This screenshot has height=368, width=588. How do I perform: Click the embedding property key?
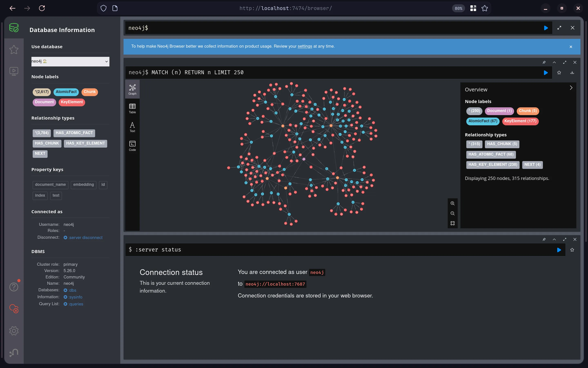pyautogui.click(x=83, y=185)
